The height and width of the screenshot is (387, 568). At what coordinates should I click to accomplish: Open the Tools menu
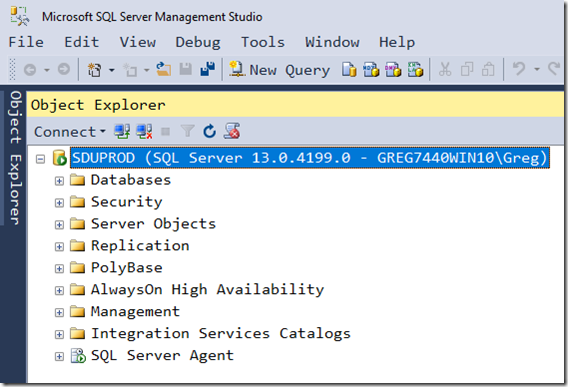[263, 42]
